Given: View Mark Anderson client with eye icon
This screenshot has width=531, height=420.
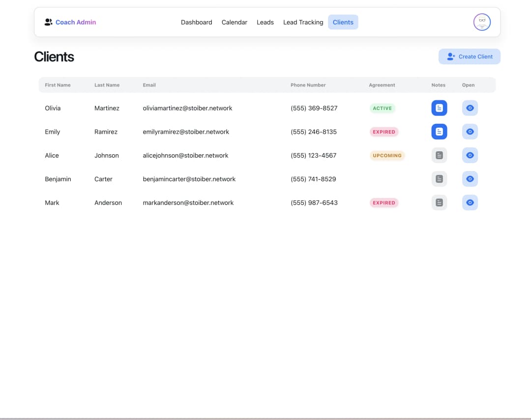Looking at the screenshot, I should click(x=470, y=203).
